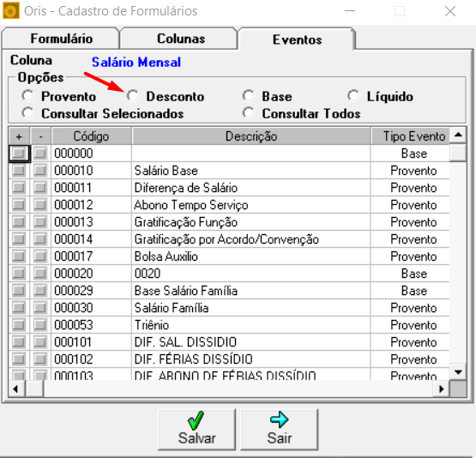Select the Salário Família description cell
Screen dimensions: 476x458
pyautogui.click(x=251, y=308)
